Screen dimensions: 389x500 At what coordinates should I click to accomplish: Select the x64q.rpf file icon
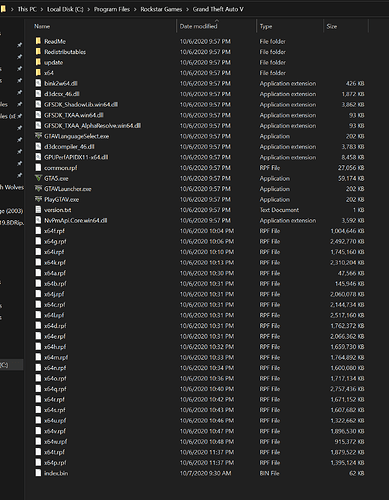(x=38, y=389)
